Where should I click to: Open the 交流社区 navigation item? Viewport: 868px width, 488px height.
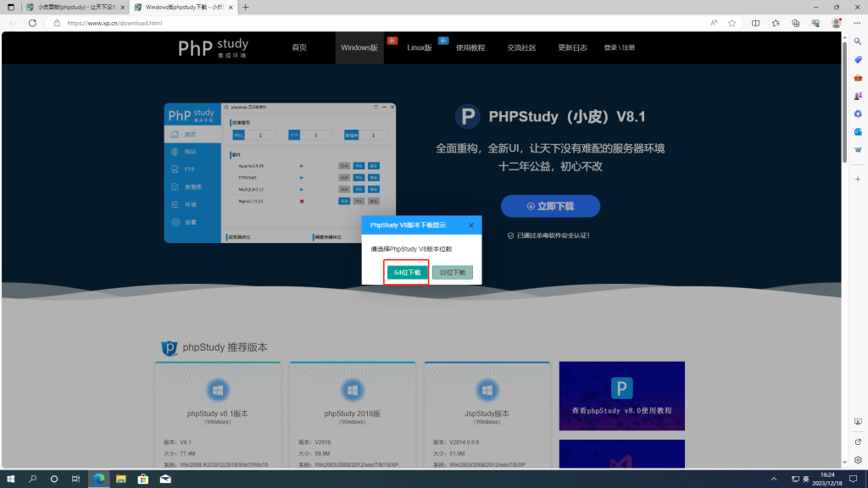(521, 47)
